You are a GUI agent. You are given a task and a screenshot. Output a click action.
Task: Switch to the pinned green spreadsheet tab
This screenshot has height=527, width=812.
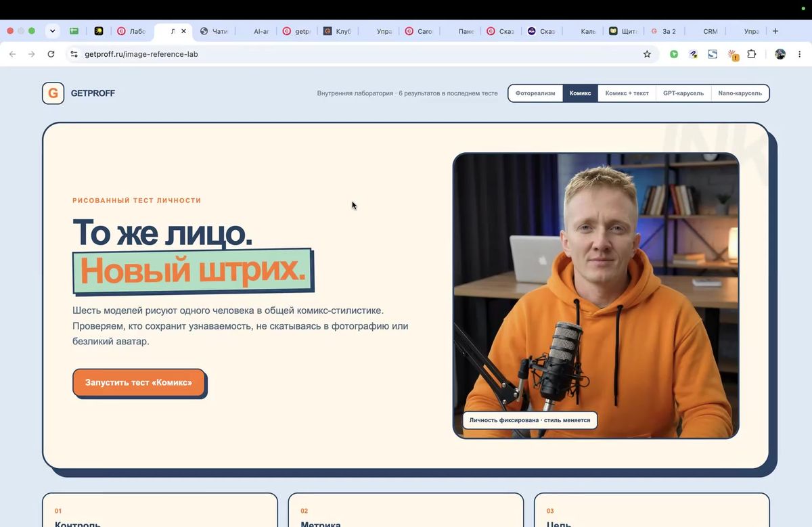(74, 31)
